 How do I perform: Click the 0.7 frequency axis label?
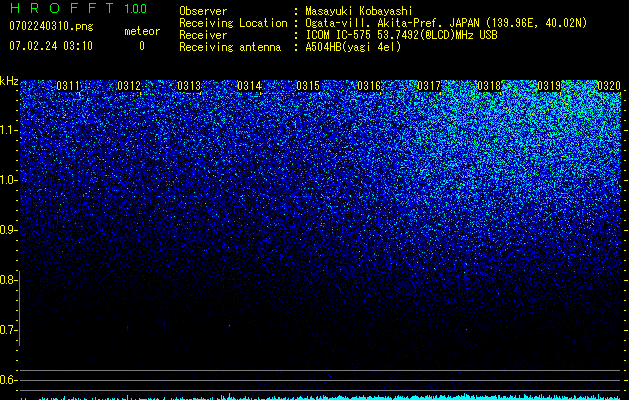tap(8, 330)
